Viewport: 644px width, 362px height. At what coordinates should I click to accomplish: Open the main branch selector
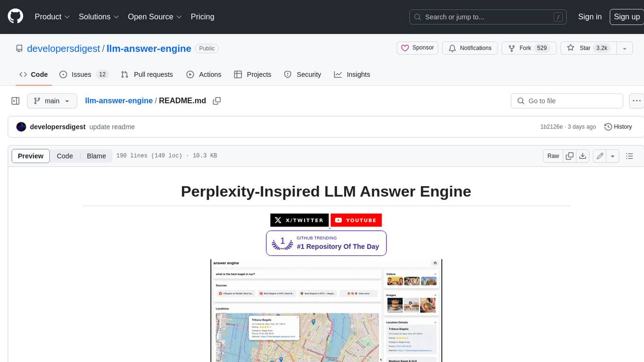click(52, 101)
